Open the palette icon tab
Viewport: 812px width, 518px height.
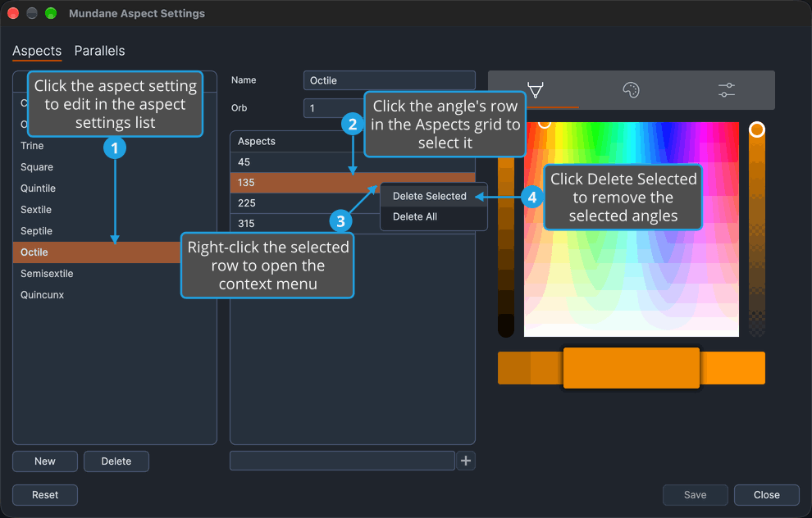pos(631,90)
